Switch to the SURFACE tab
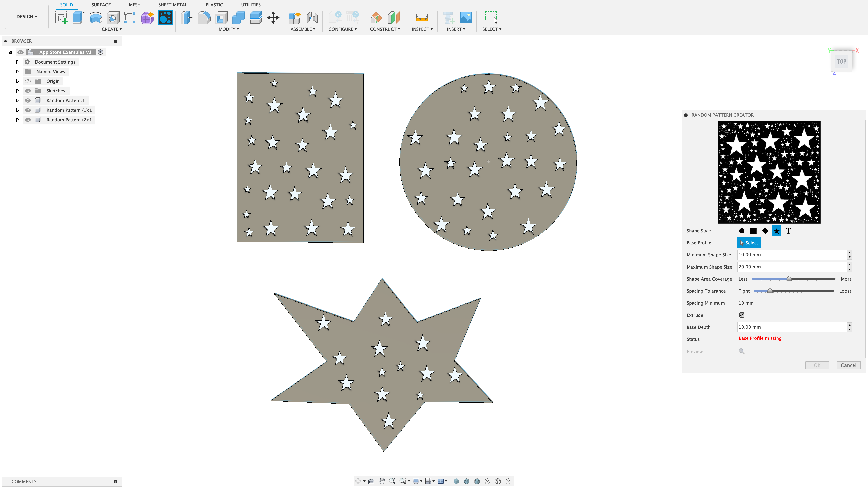868x488 pixels. tap(101, 5)
